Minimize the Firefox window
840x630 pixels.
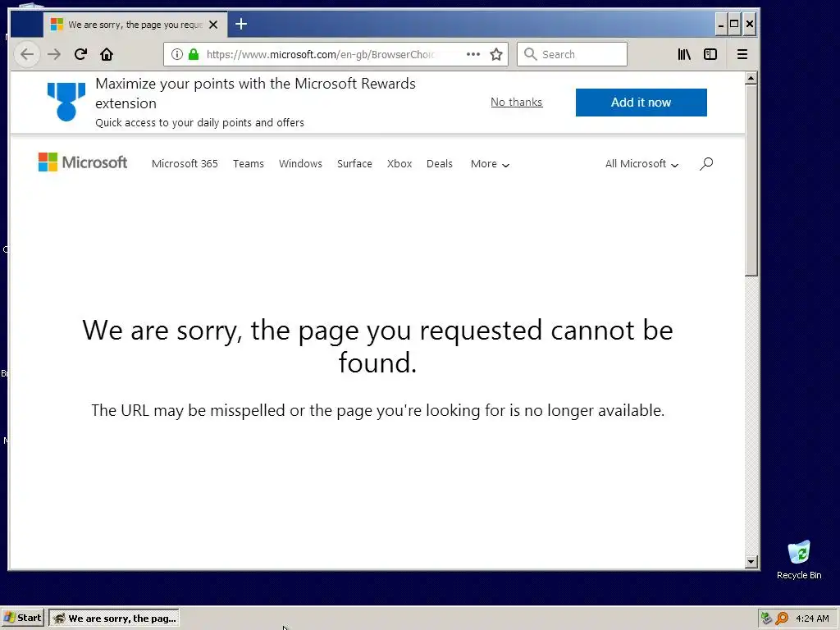(721, 24)
